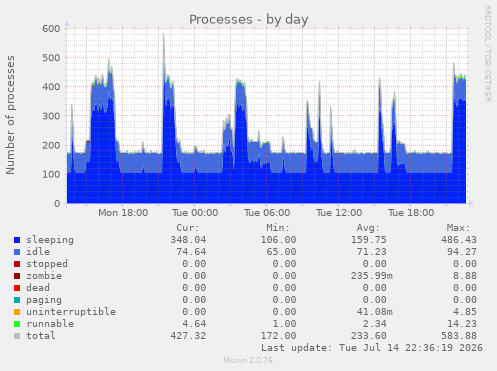Click the chart title 'Processes - by day'

click(249, 20)
